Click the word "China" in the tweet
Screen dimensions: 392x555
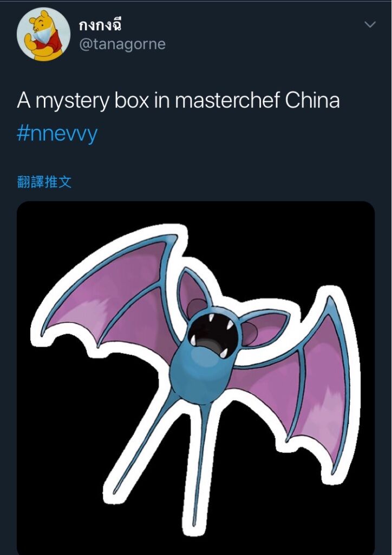click(312, 100)
